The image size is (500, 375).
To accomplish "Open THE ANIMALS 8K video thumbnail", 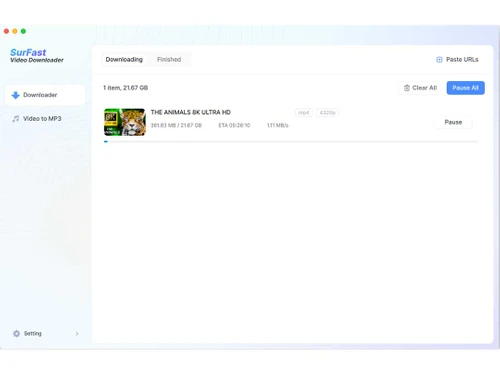I will (125, 122).
